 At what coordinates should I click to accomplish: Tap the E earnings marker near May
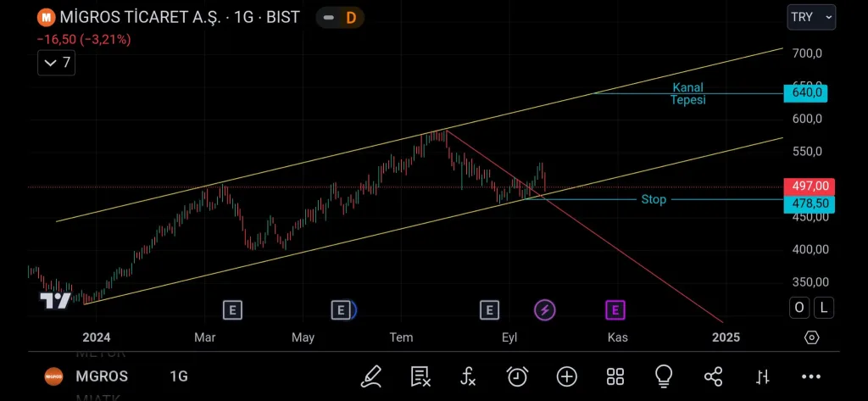pos(341,310)
